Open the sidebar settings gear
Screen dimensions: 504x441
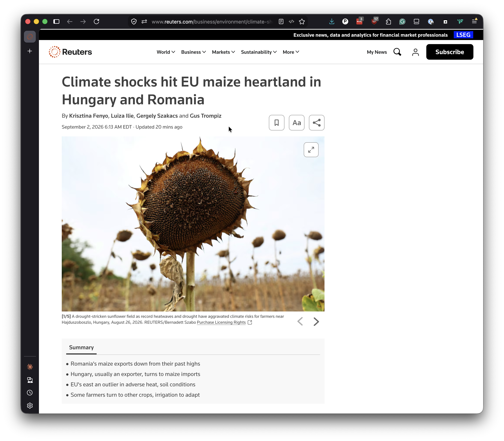pos(30,405)
